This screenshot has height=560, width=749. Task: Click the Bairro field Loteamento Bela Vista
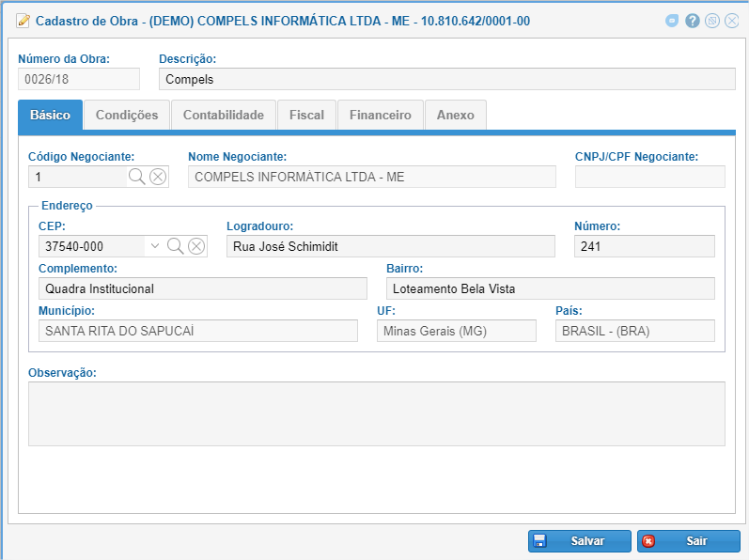[551, 288]
